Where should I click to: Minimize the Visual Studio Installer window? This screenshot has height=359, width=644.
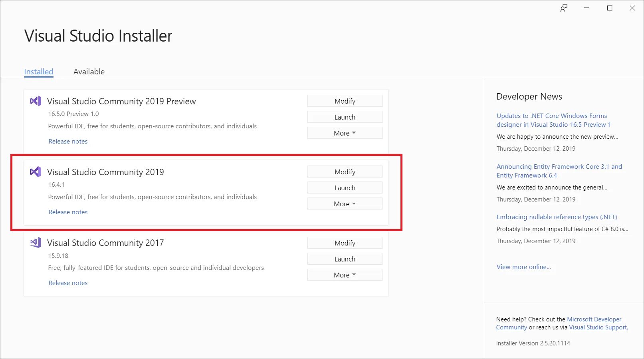587,8
